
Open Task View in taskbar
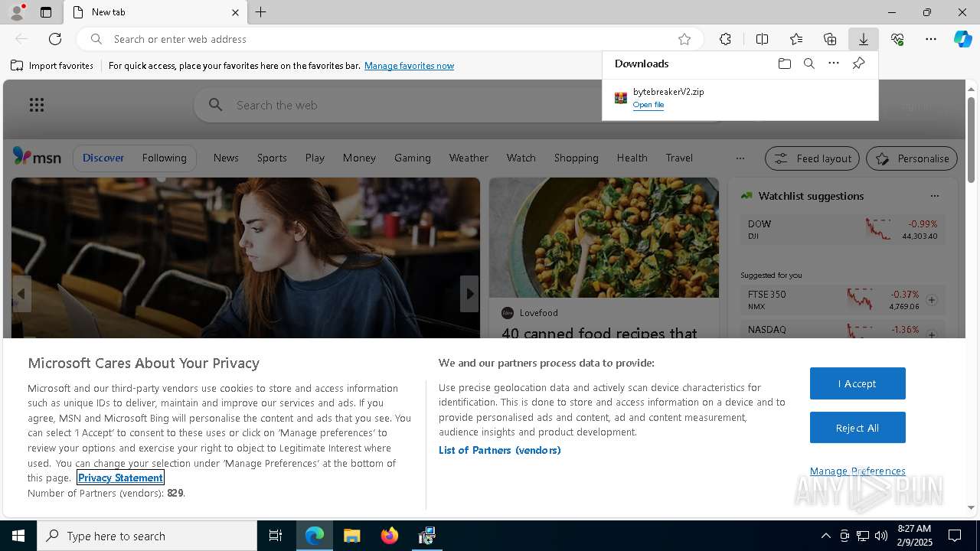tap(276, 536)
